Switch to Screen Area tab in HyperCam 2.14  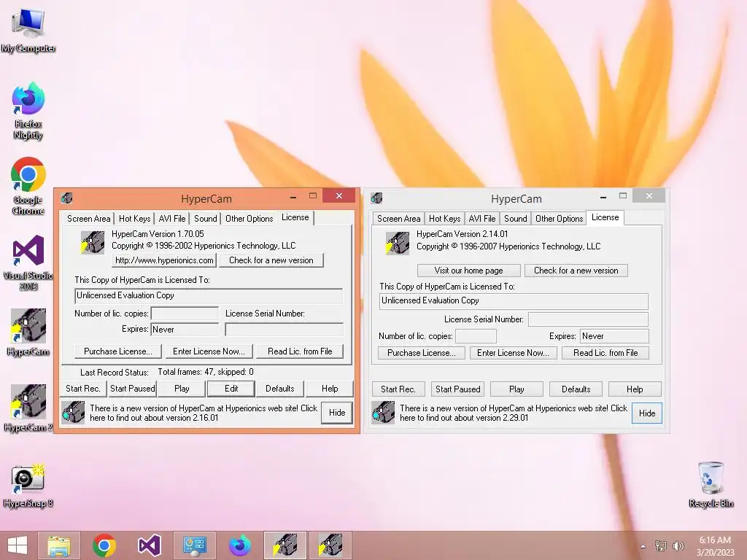(x=399, y=219)
